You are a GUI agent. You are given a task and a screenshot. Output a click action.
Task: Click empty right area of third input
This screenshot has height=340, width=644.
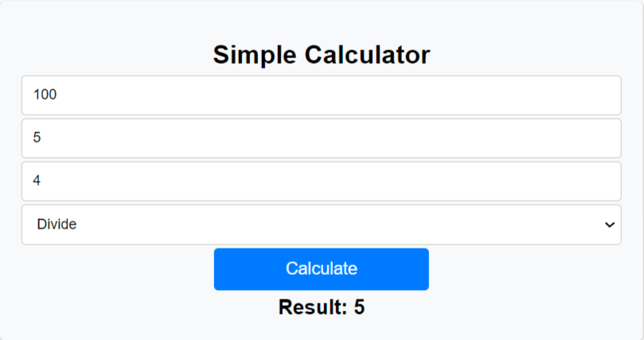pyautogui.click(x=478, y=182)
